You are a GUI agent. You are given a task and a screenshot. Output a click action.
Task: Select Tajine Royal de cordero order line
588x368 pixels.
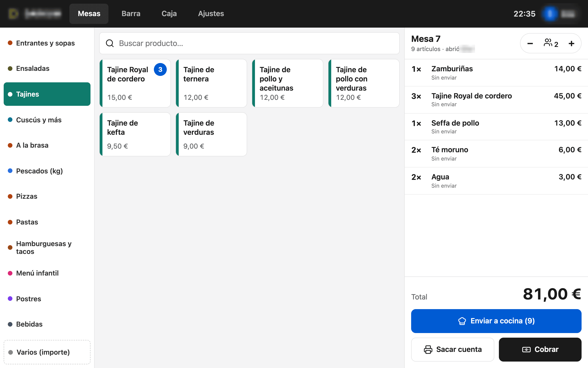click(496, 100)
